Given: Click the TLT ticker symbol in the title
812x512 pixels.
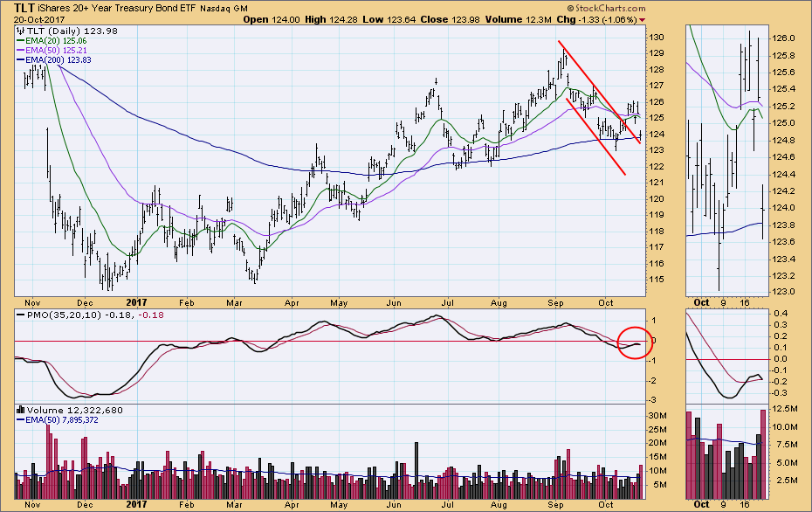Looking at the screenshot, I should [24, 8].
